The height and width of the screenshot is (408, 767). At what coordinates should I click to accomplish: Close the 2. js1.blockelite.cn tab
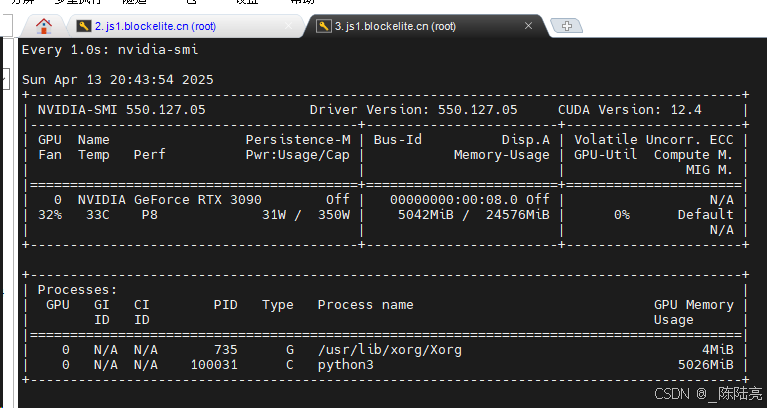tap(289, 26)
